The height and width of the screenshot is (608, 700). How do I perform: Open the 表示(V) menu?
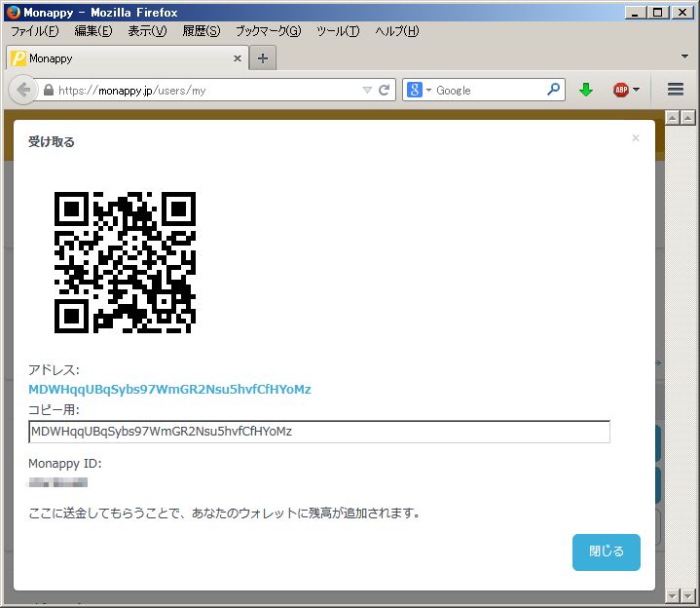[x=147, y=31]
